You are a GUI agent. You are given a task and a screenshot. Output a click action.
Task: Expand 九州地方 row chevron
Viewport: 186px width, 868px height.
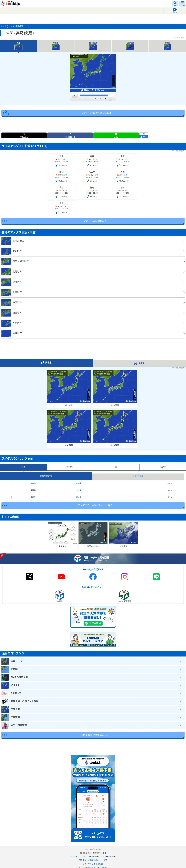click(x=184, y=323)
